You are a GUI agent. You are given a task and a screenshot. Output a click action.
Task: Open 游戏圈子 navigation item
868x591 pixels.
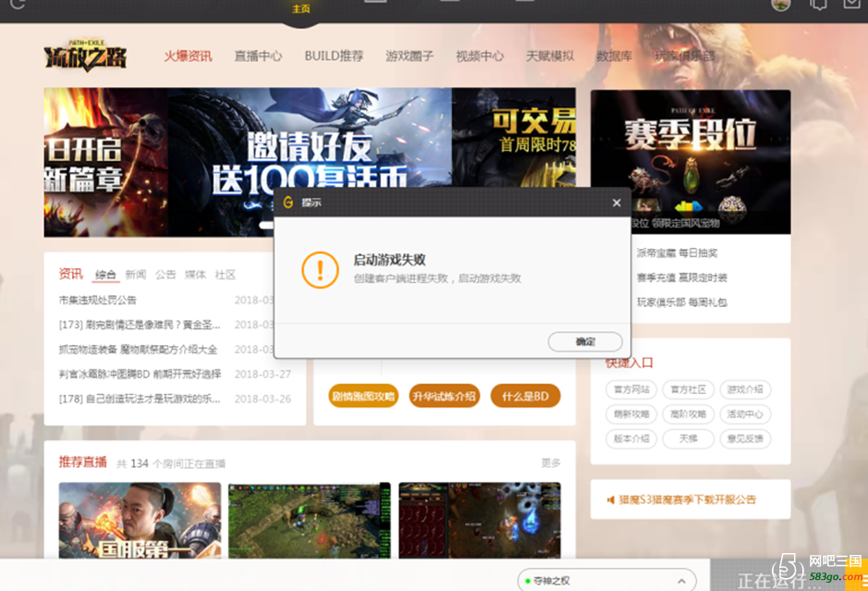(410, 55)
